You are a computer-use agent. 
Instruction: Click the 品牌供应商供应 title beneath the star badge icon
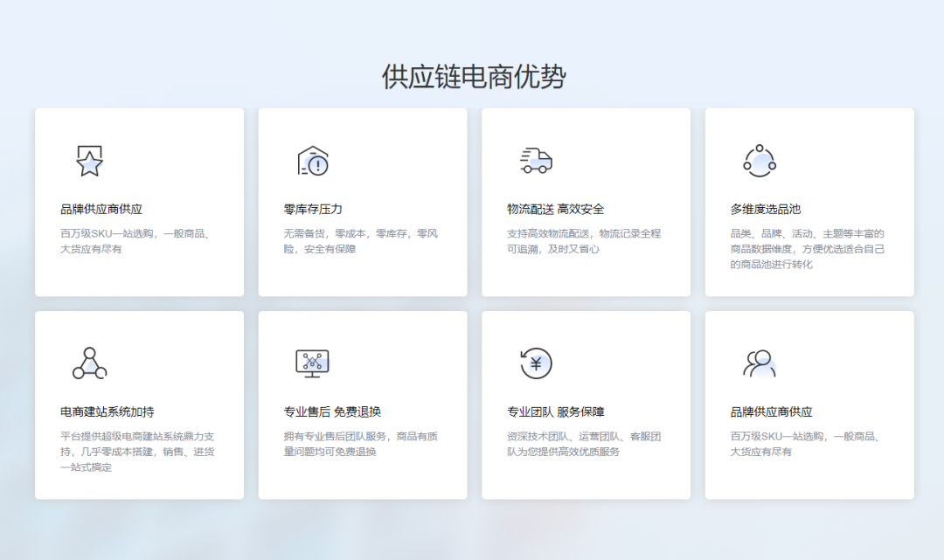pos(101,210)
